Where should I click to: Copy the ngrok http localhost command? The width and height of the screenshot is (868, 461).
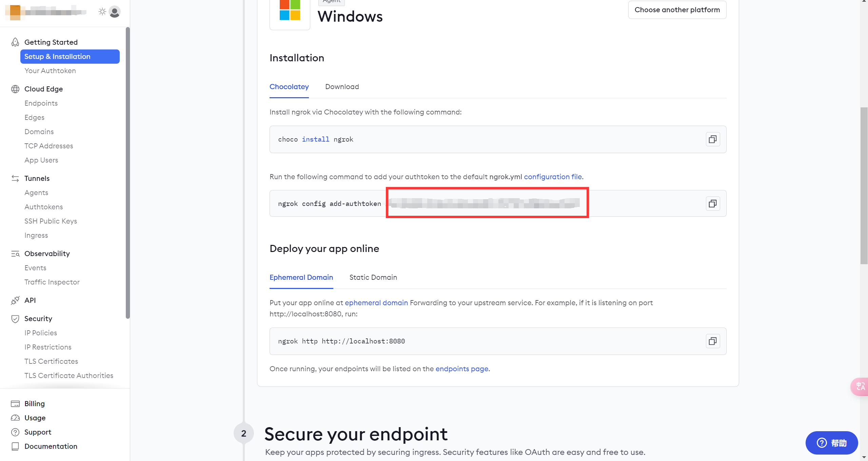(x=713, y=341)
